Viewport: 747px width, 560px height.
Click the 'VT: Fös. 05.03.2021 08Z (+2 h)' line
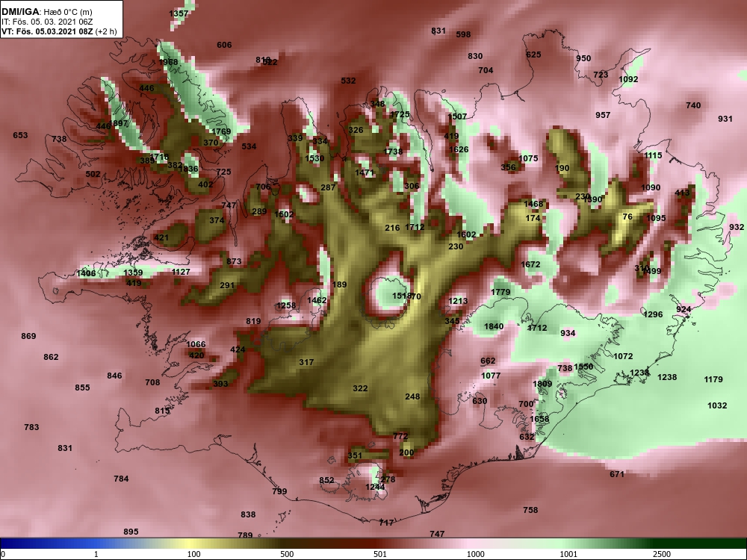tap(59, 31)
